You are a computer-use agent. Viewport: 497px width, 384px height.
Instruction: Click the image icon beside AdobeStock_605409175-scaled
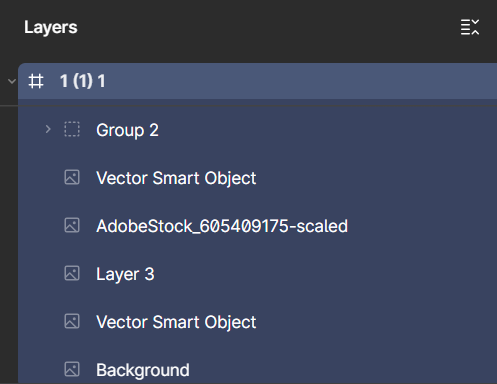click(x=72, y=225)
